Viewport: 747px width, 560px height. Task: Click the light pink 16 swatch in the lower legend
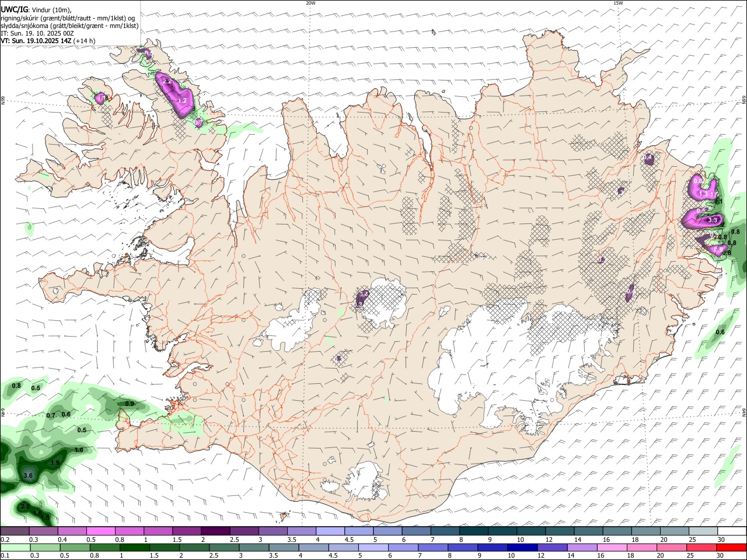612,547
